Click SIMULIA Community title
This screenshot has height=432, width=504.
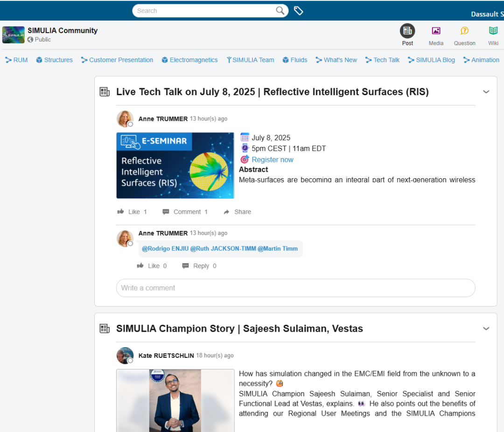63,30
